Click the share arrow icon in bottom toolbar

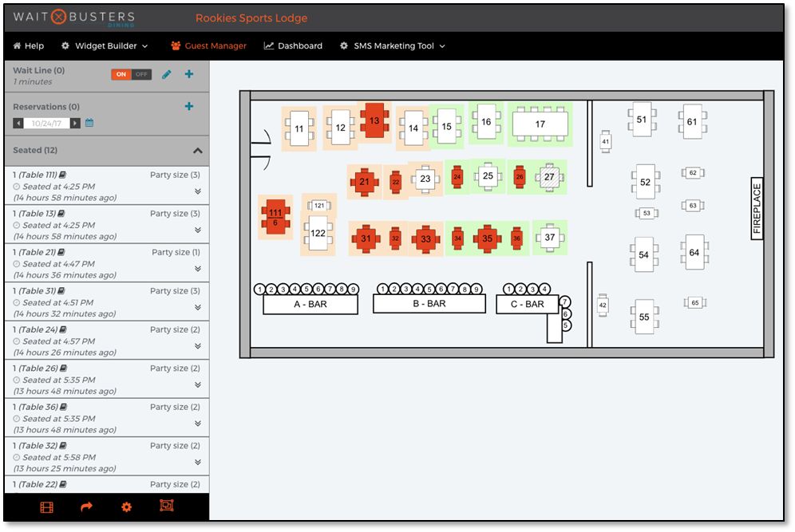(87, 506)
